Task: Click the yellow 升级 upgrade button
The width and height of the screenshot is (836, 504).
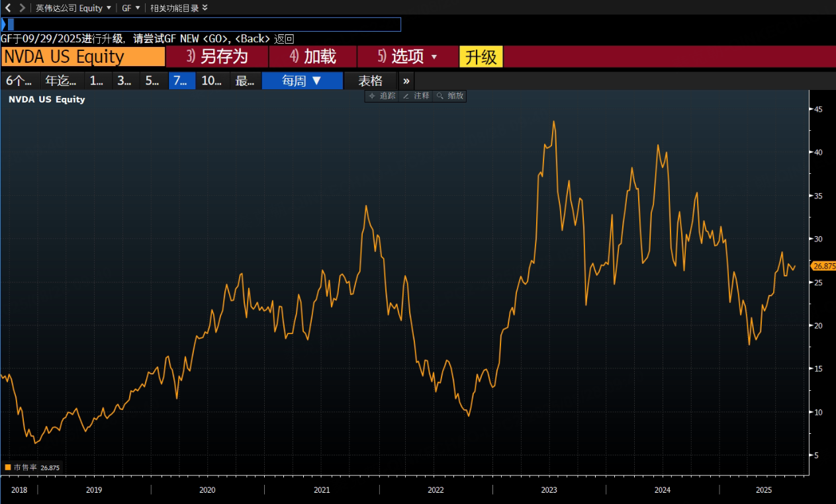Action: tap(481, 57)
